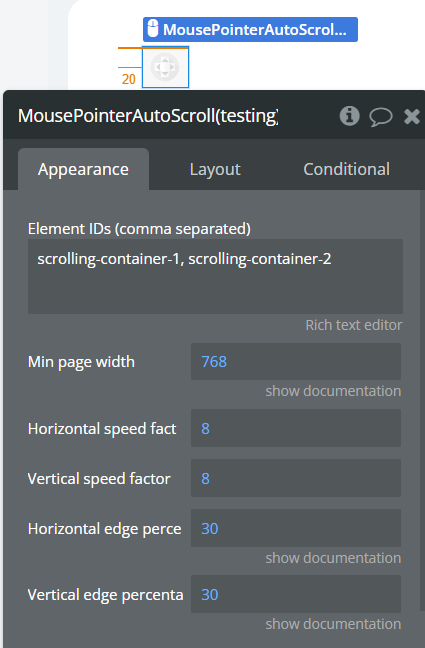Select the MousePointerAutoScroll element on canvas

[165, 67]
